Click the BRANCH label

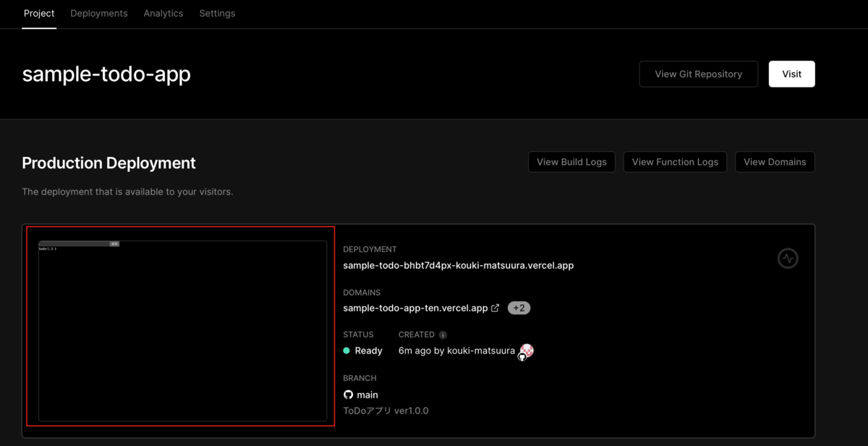coord(359,378)
